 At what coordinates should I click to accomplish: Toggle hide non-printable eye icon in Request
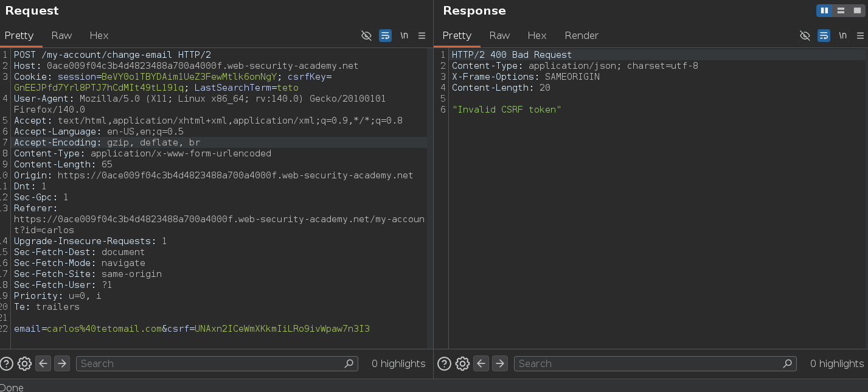pos(366,36)
